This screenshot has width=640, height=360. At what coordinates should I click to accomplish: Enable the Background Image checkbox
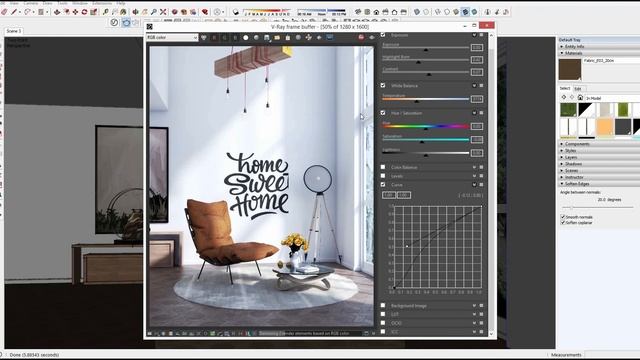click(x=383, y=305)
